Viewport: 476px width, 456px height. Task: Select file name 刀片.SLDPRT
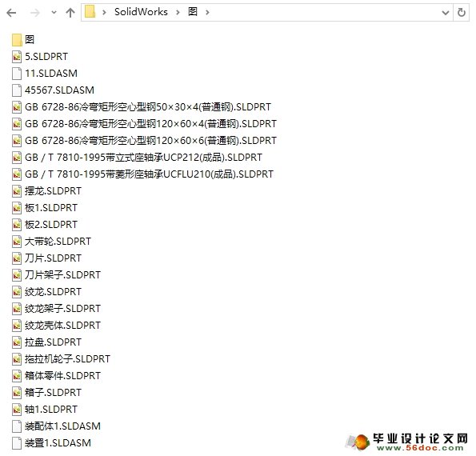coord(53,258)
